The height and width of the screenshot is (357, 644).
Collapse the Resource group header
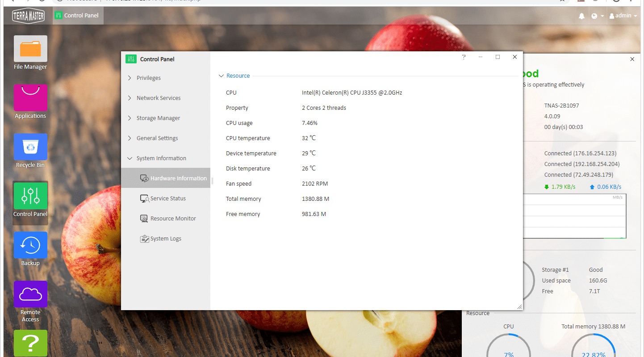(x=234, y=76)
